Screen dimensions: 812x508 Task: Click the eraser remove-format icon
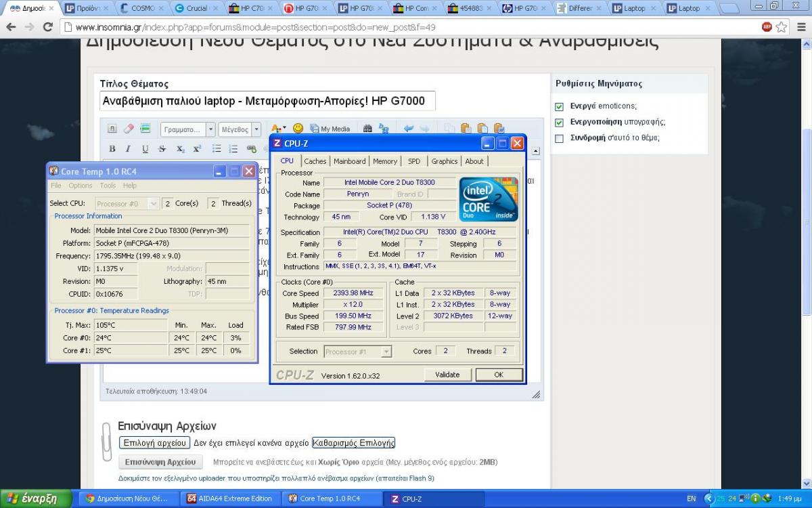129,129
